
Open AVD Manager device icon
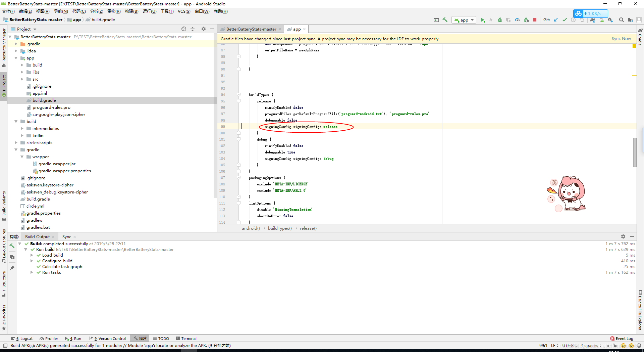tap(602, 20)
